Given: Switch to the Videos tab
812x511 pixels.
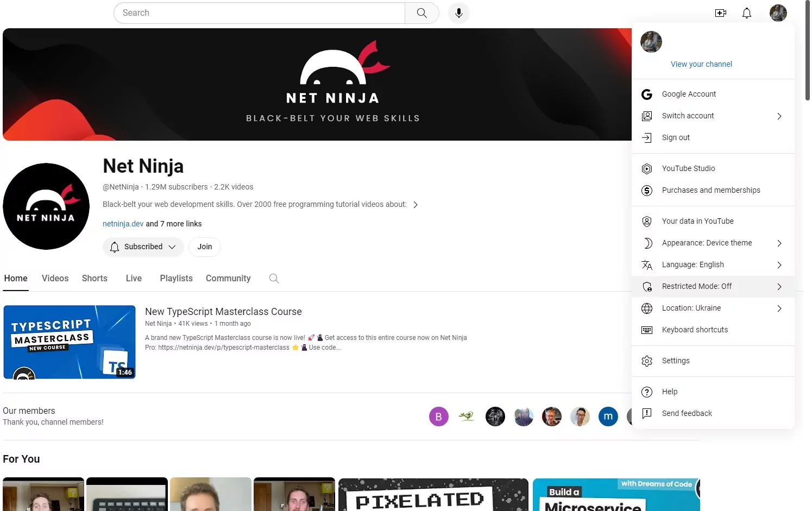Looking at the screenshot, I should 55,279.
